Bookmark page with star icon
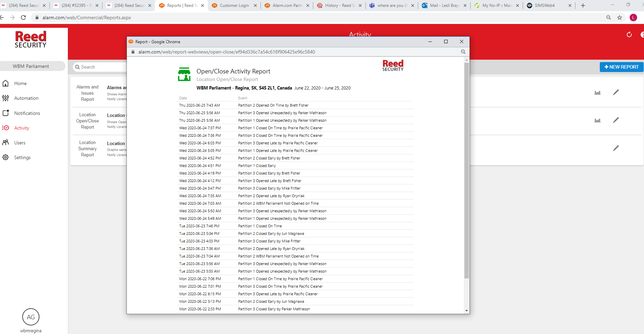644x334 pixels. [x=620, y=17]
